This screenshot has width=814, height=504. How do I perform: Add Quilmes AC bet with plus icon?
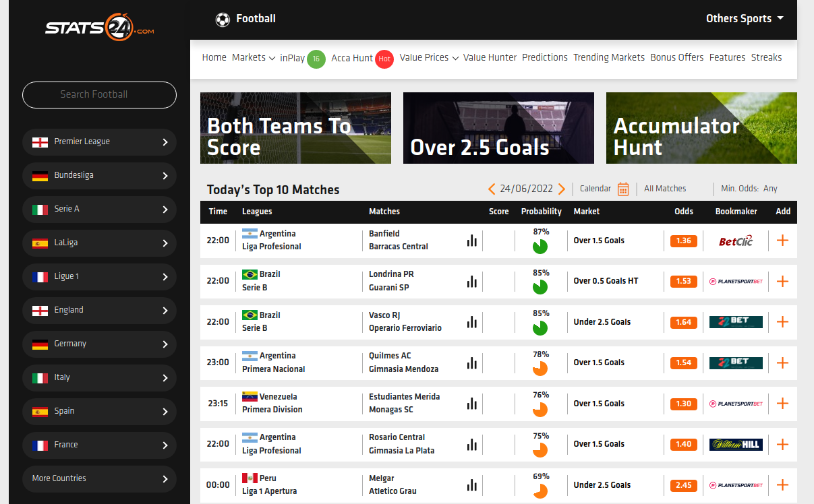click(782, 363)
